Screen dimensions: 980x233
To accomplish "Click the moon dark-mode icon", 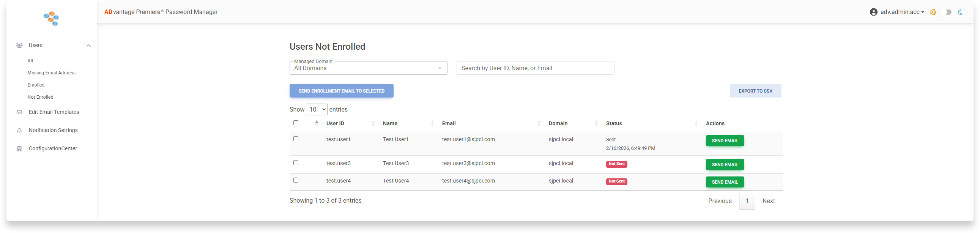I will tap(961, 12).
